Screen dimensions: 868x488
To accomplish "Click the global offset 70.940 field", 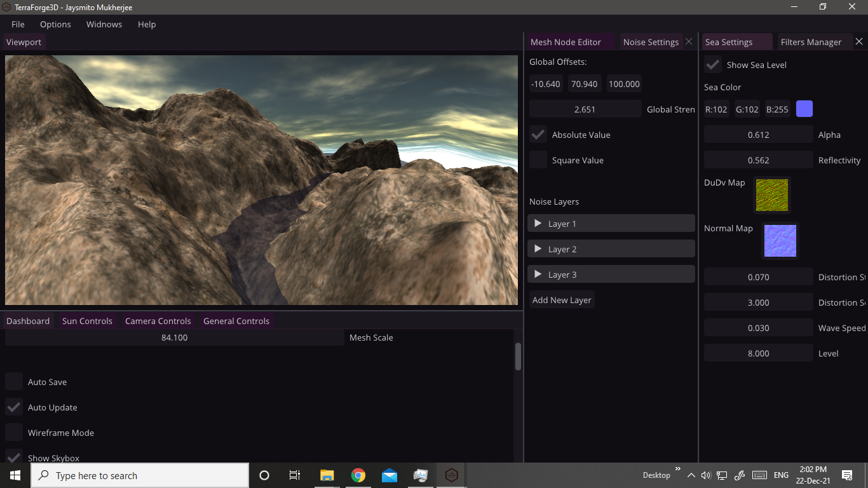I will (x=585, y=83).
